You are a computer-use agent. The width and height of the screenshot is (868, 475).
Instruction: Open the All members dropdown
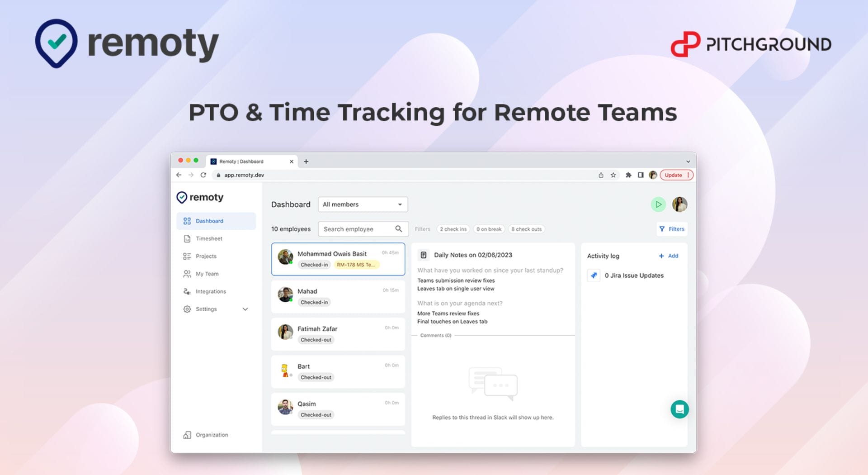click(363, 204)
